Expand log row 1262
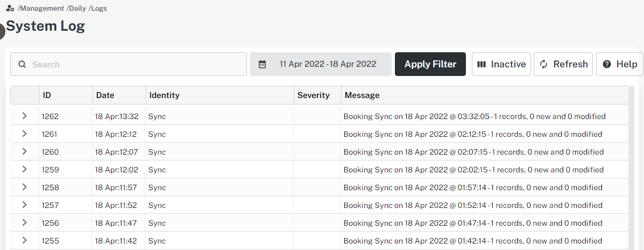The image size is (644, 250). (x=24, y=116)
